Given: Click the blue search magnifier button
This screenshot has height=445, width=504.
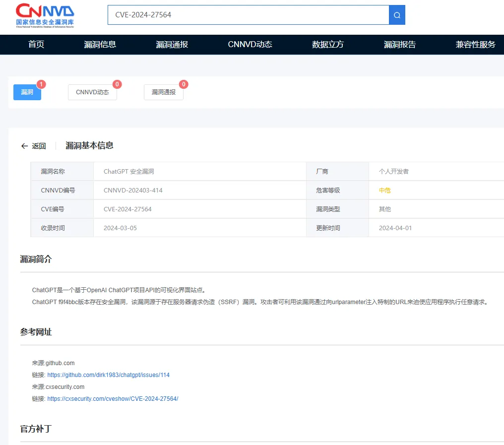Looking at the screenshot, I should point(397,15).
